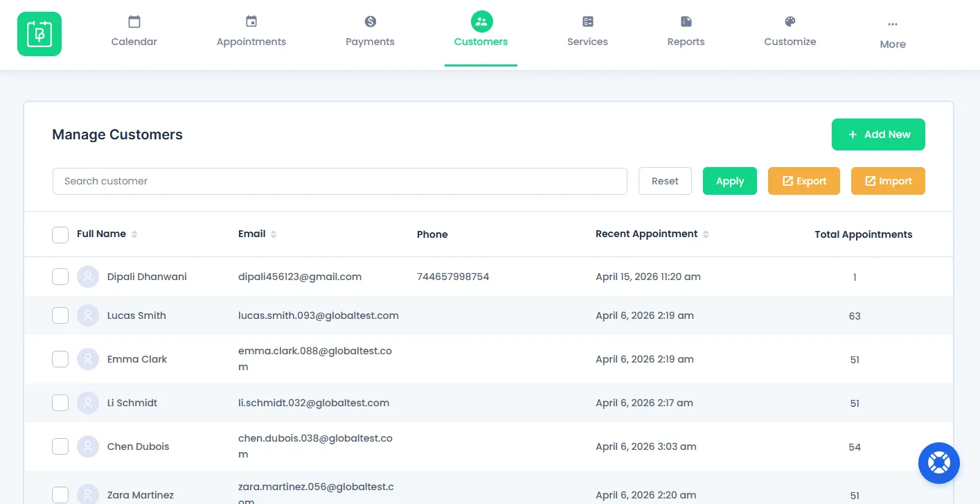Click the name Emma Clark

tap(137, 359)
